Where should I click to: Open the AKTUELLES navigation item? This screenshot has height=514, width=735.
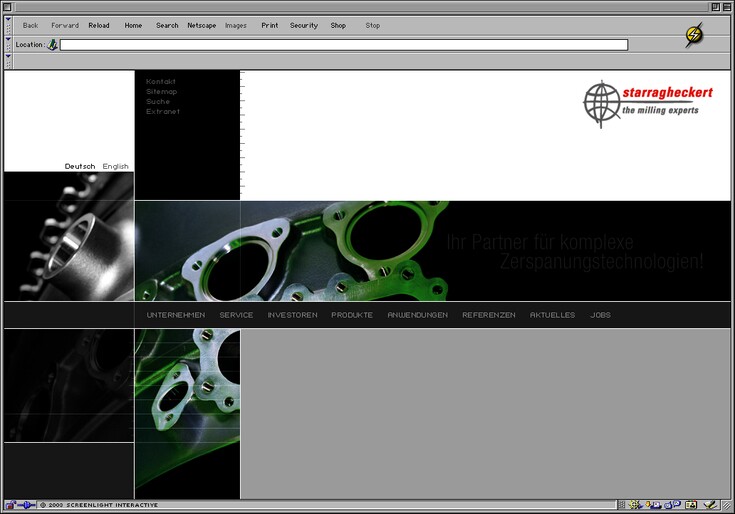point(553,315)
